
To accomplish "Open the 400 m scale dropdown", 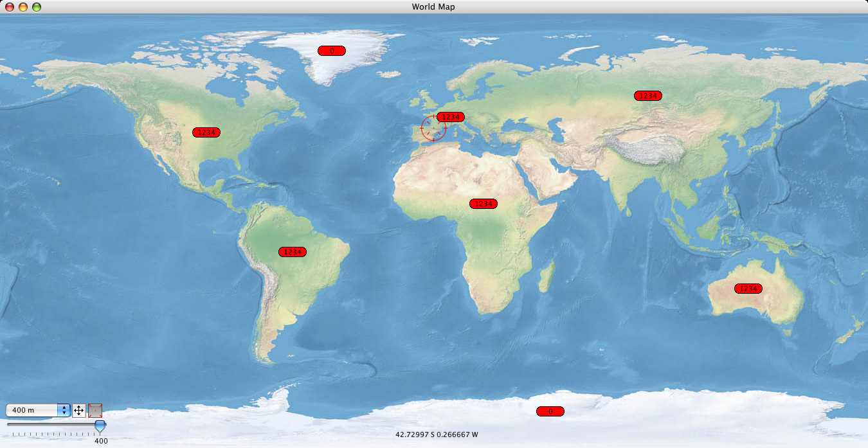I will point(64,410).
